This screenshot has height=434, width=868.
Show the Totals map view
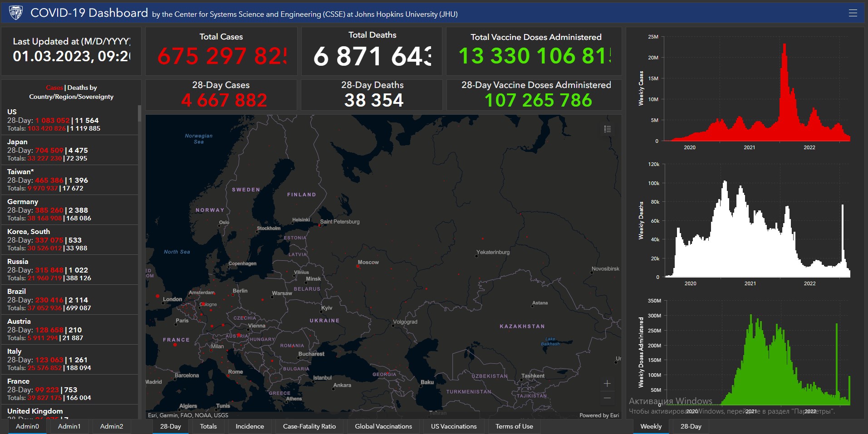click(208, 426)
